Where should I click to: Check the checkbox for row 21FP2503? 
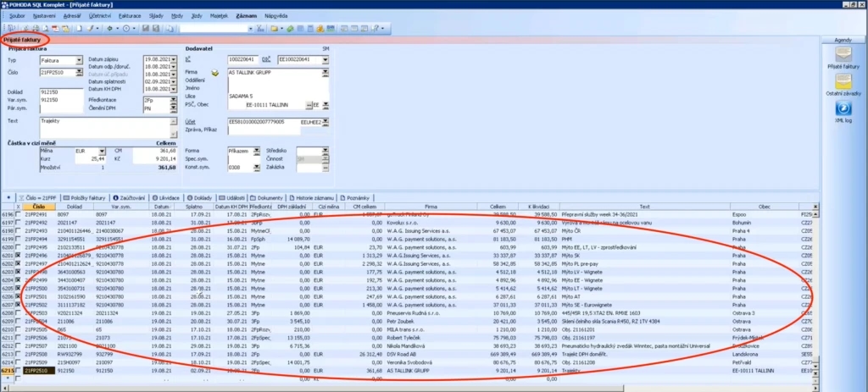coord(18,313)
